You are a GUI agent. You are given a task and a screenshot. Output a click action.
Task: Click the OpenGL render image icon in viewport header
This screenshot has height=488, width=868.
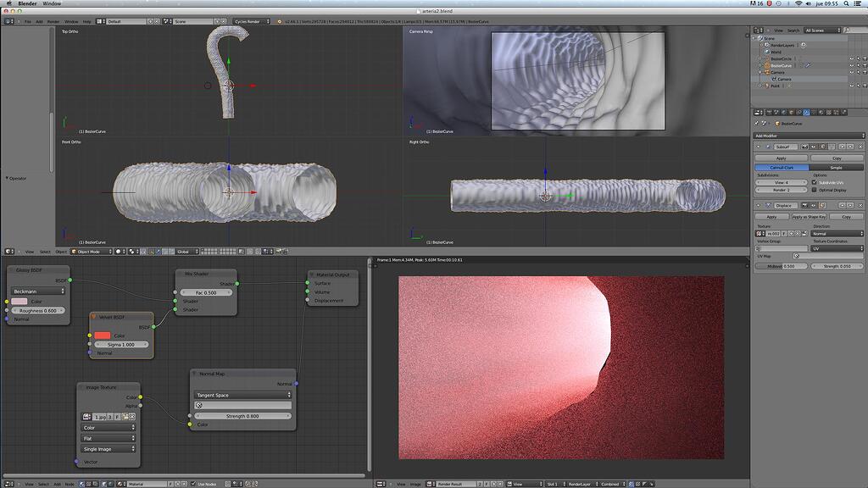279,252
